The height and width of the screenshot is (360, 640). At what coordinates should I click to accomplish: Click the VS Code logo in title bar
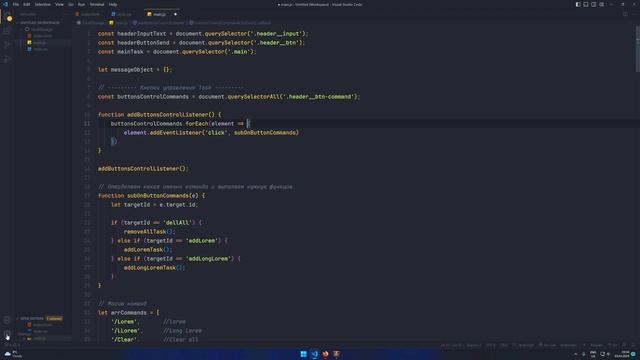[x=5, y=4]
